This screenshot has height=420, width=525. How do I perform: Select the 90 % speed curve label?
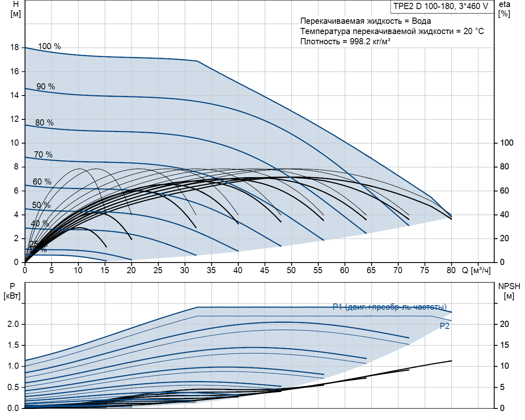pos(46,87)
